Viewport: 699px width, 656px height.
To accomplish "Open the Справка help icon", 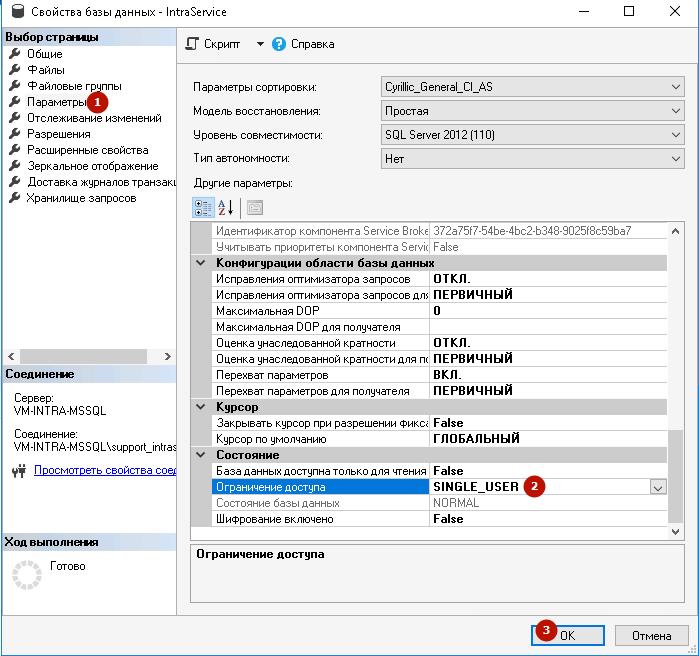I will tap(279, 44).
